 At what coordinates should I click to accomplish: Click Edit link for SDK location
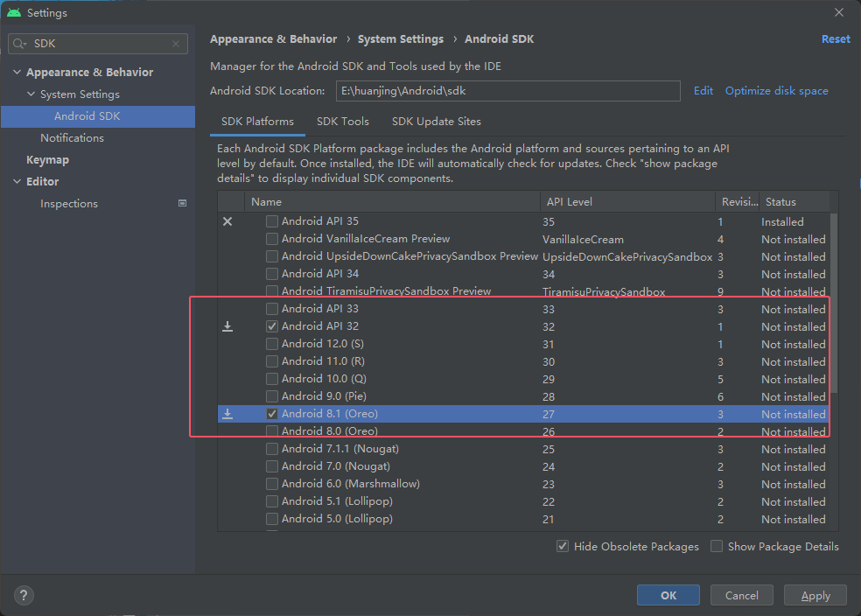click(x=703, y=91)
